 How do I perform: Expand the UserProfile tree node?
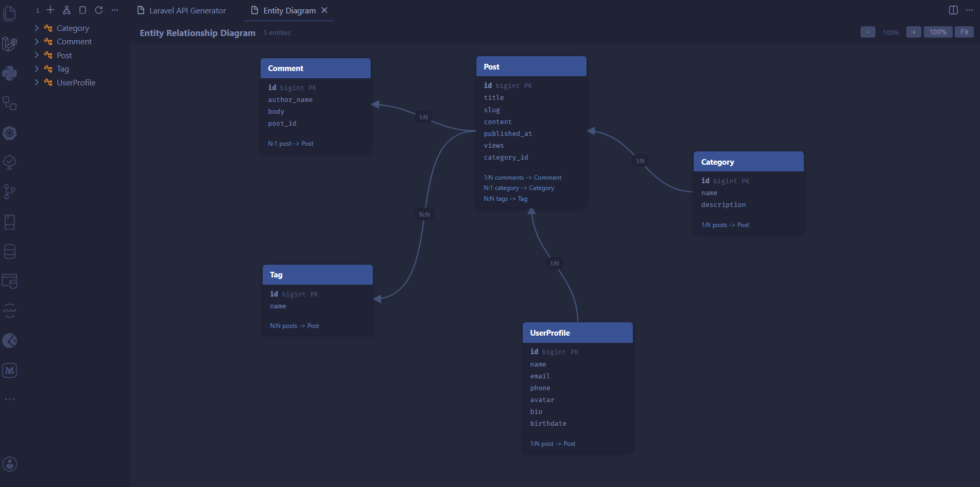37,82
